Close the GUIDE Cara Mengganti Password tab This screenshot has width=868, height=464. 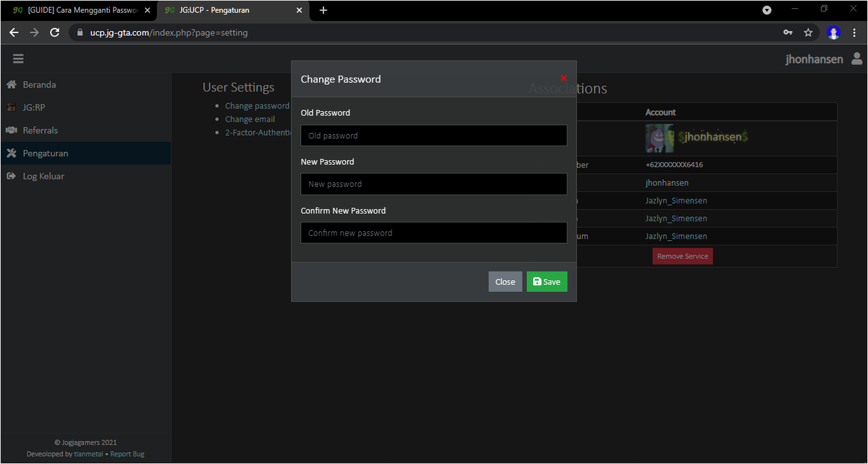coord(147,10)
